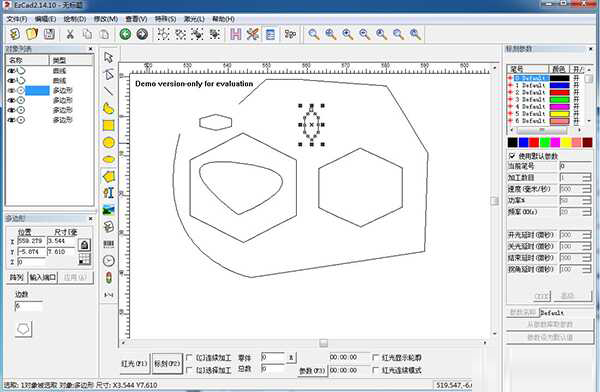
Task: Click the Hatch 'H' toolbar icon
Action: click(236, 34)
